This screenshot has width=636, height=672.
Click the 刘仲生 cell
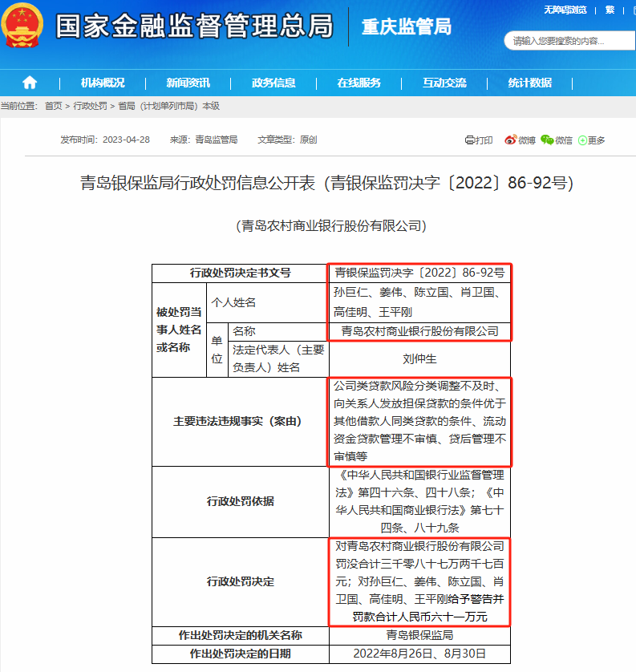(419, 359)
